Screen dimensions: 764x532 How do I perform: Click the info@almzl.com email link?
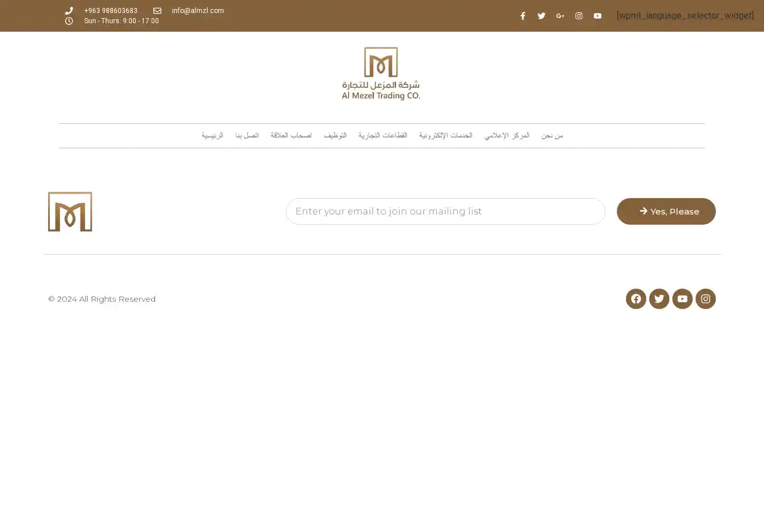(x=198, y=11)
